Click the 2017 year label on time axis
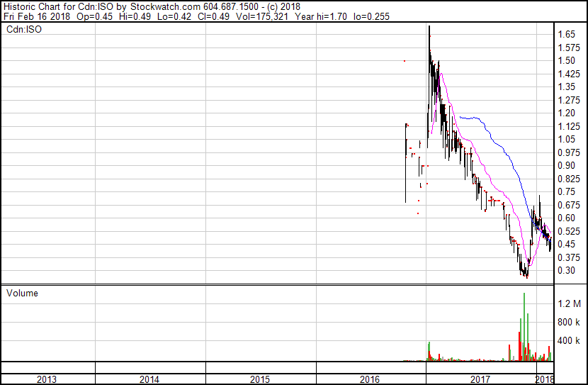 tap(480, 379)
